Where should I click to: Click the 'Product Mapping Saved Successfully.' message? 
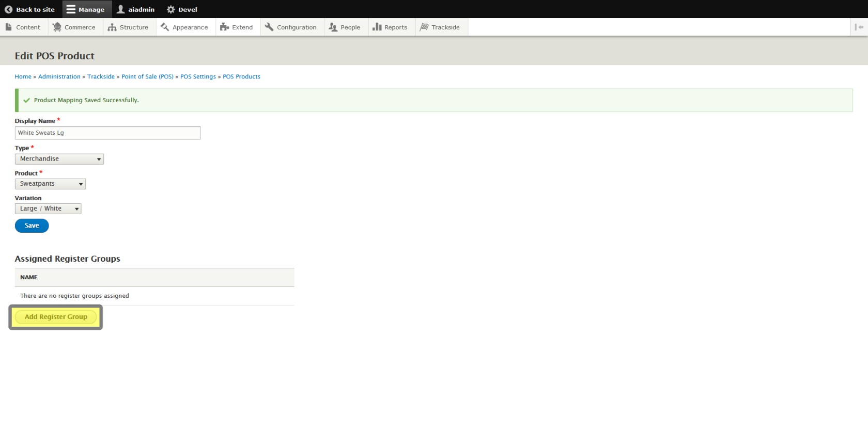86,100
